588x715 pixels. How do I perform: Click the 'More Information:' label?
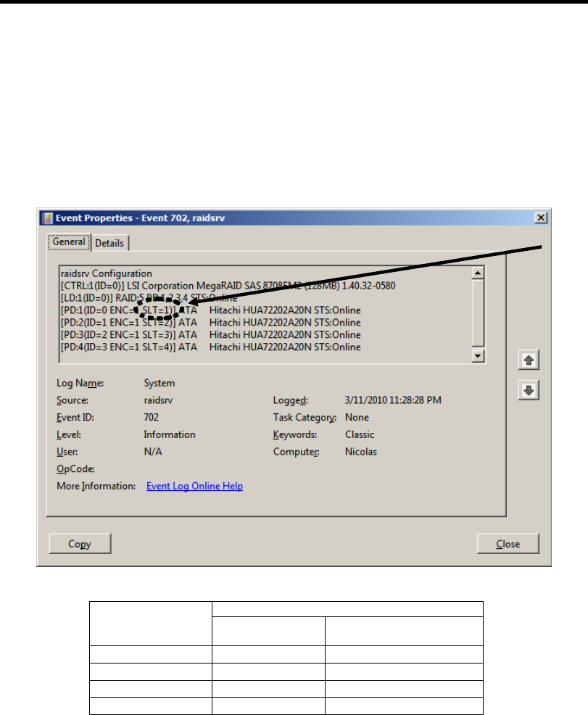96,486
